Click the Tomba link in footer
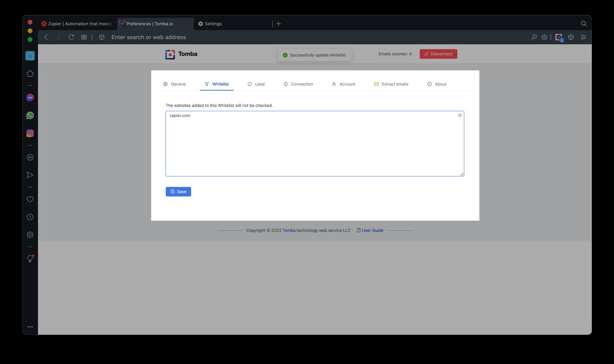 289,230
